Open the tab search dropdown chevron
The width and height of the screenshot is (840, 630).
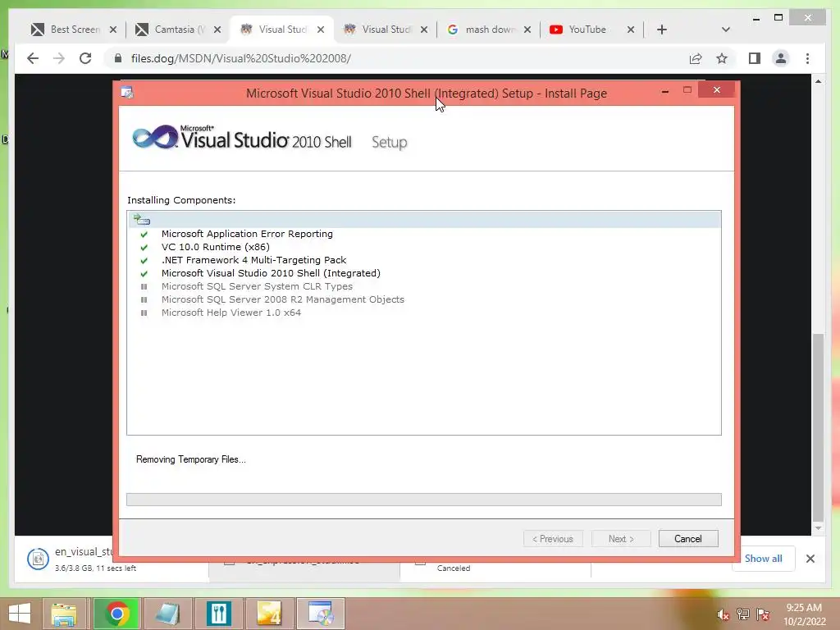(725, 30)
